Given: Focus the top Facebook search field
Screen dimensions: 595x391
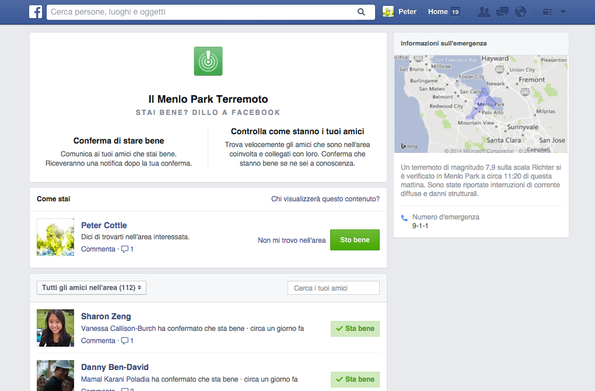Looking at the screenshot, I should tap(211, 12).
